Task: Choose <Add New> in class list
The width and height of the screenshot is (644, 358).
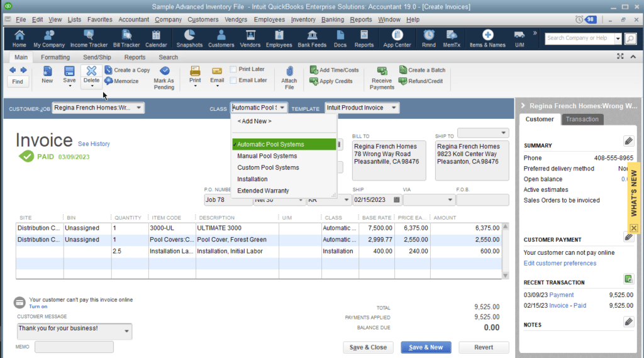Action: 254,121
